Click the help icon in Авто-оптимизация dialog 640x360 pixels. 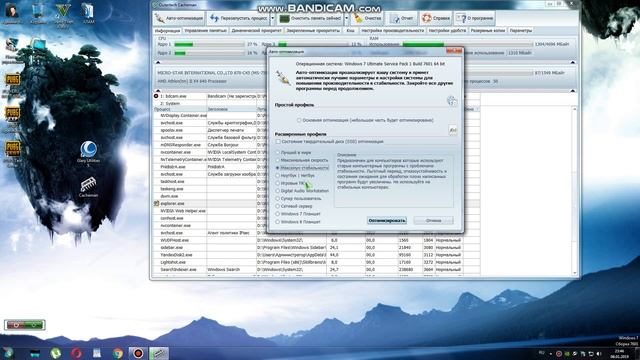pos(451,101)
